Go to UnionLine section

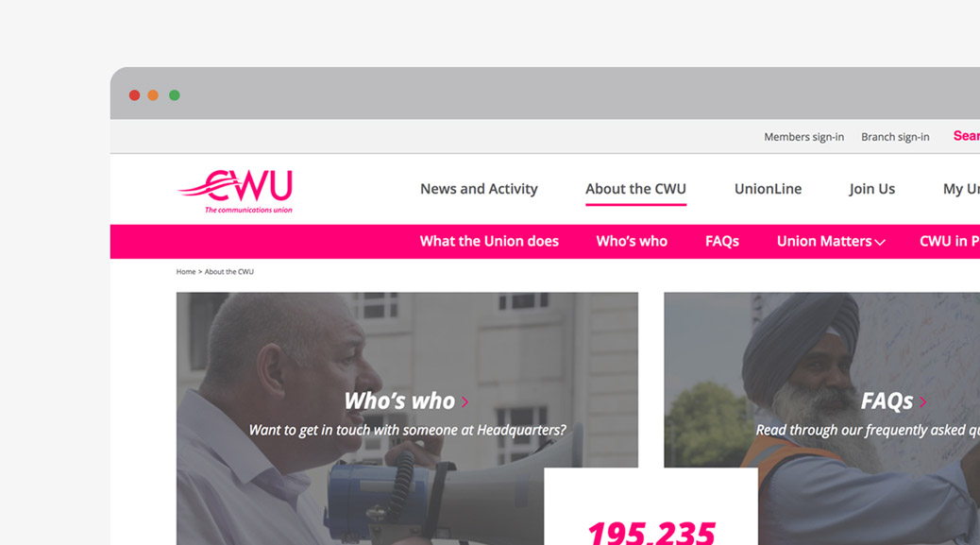[x=768, y=189]
